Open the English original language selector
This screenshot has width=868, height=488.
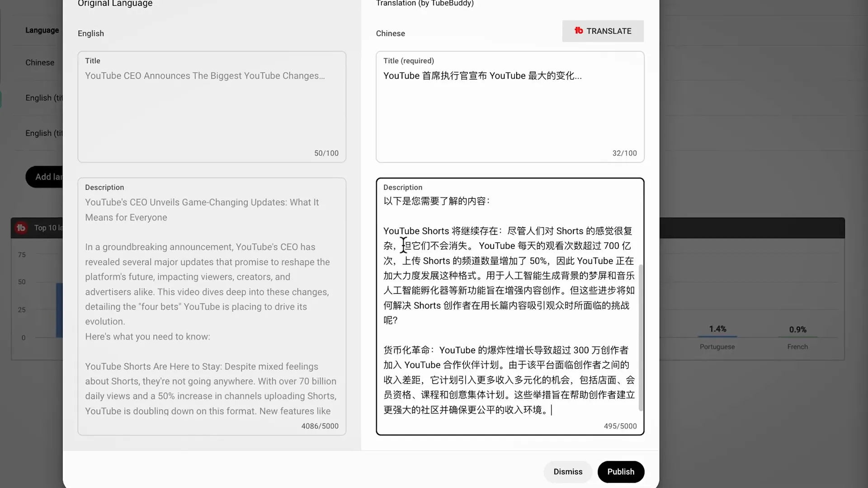pyautogui.click(x=90, y=33)
